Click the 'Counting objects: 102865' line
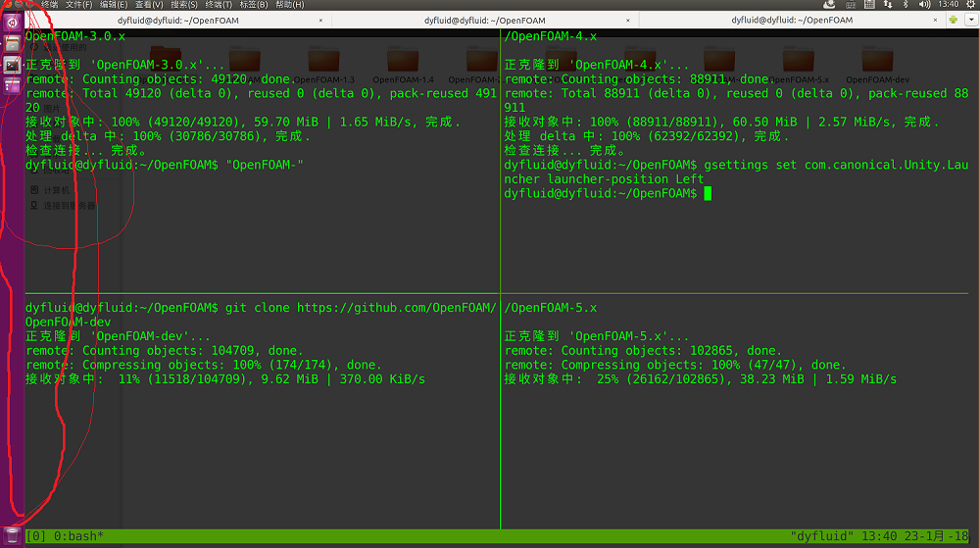This screenshot has width=980, height=548. (643, 351)
